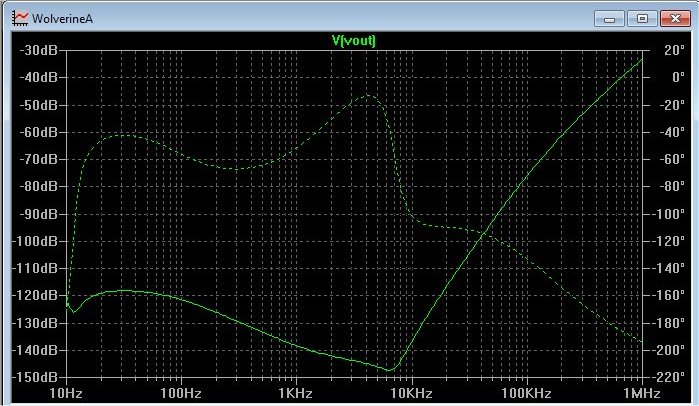Click the -70dB magnitude axis label
The height and width of the screenshot is (406, 699).
tap(39, 159)
